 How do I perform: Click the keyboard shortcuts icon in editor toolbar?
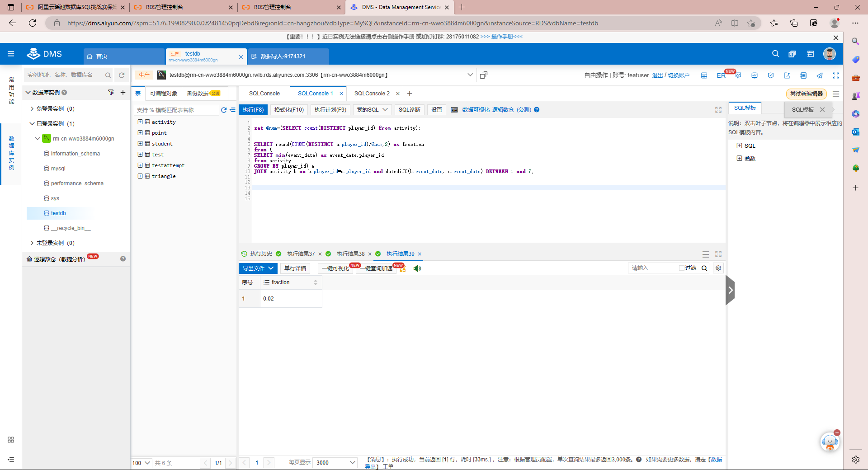(x=454, y=110)
